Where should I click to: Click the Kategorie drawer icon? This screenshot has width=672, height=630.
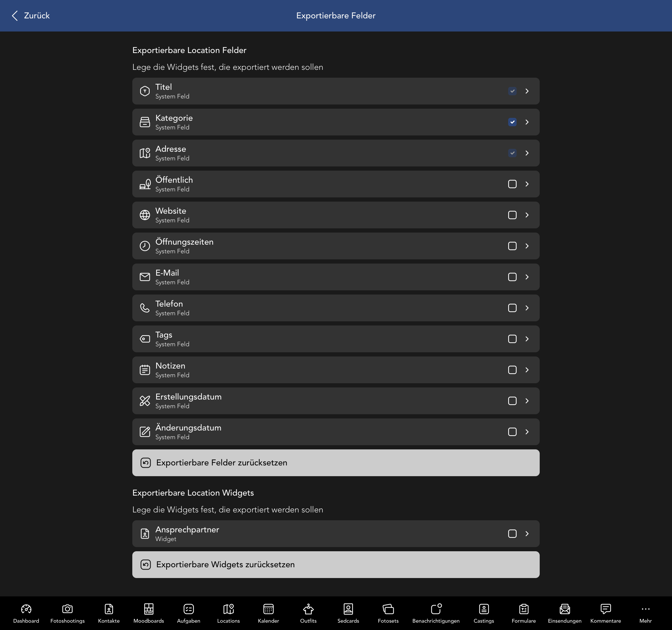click(145, 122)
